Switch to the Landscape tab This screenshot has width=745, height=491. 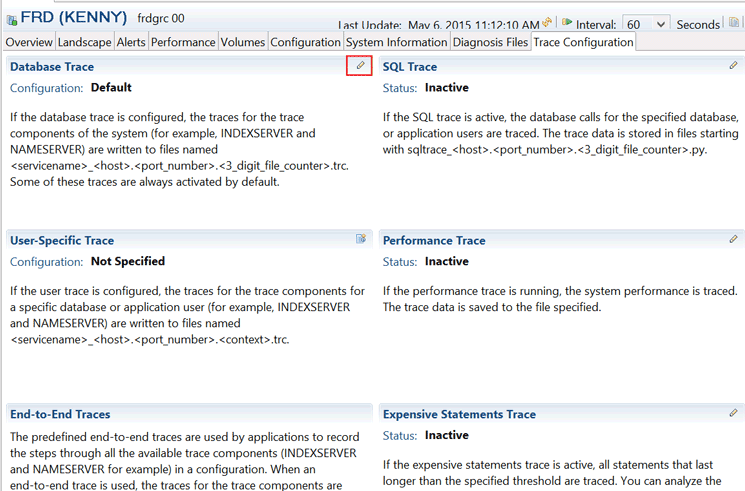click(85, 42)
